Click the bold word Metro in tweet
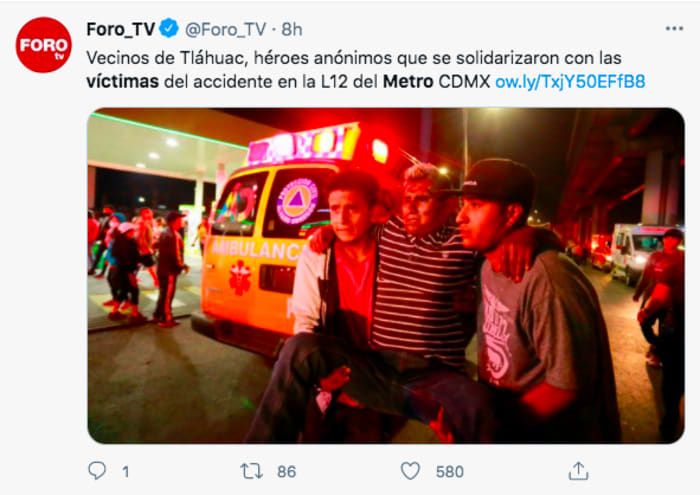 pos(408,82)
